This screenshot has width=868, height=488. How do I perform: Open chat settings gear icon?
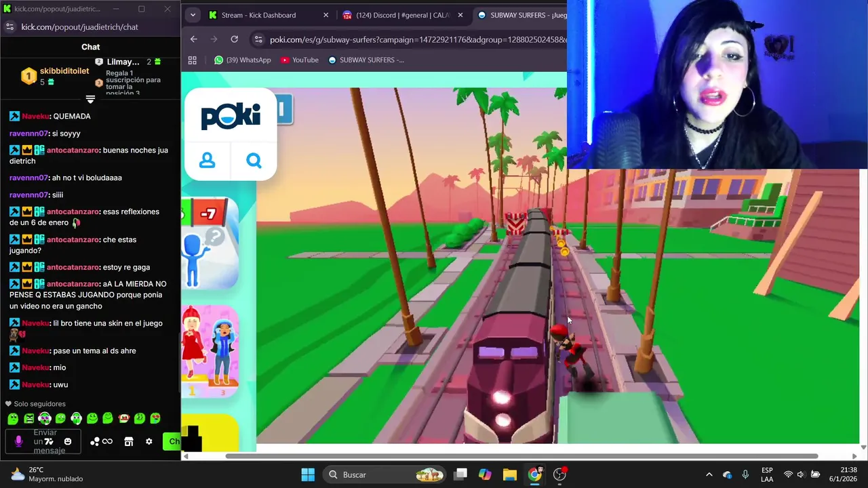click(x=149, y=442)
